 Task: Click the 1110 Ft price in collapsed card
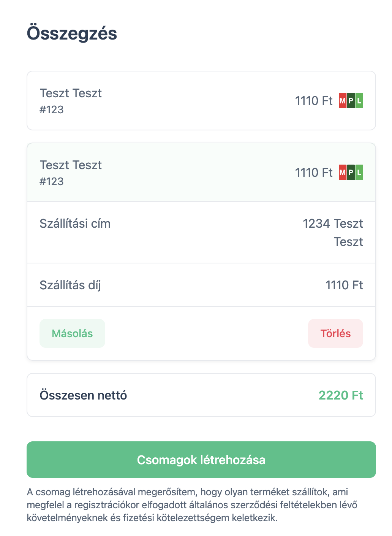click(313, 101)
